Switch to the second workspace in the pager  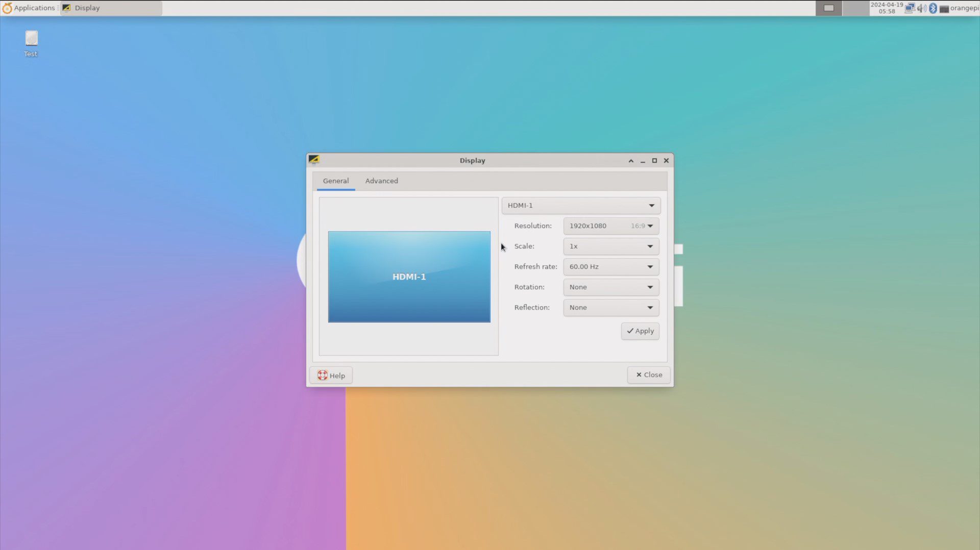[855, 8]
